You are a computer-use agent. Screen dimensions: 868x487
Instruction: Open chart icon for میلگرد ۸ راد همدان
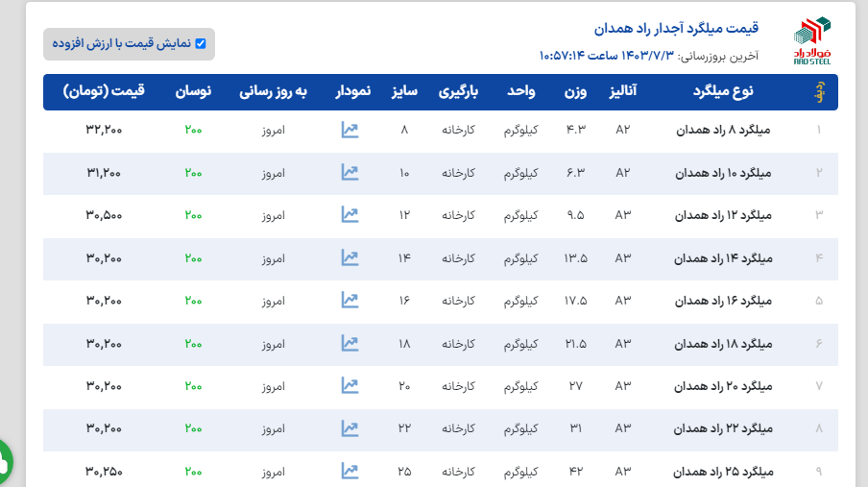pos(350,130)
